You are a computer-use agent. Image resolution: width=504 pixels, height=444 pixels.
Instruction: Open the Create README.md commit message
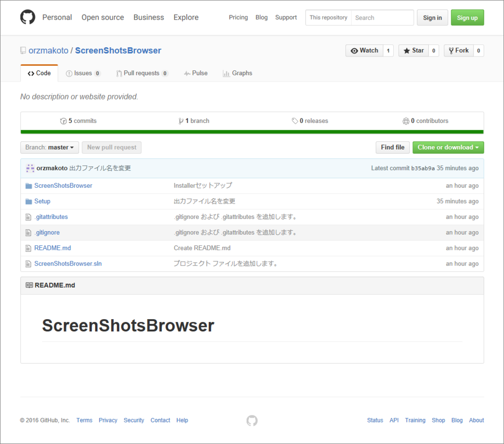[202, 248]
